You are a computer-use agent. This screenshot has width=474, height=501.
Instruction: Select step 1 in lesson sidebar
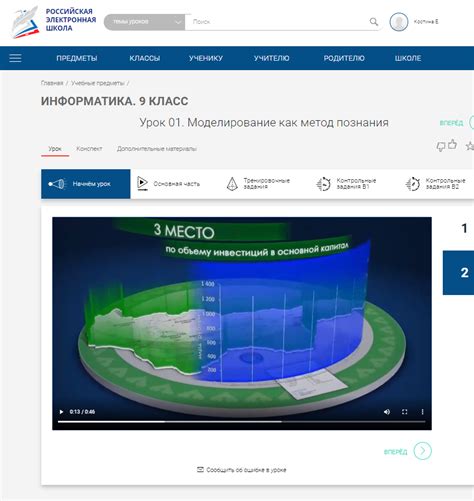point(464,228)
